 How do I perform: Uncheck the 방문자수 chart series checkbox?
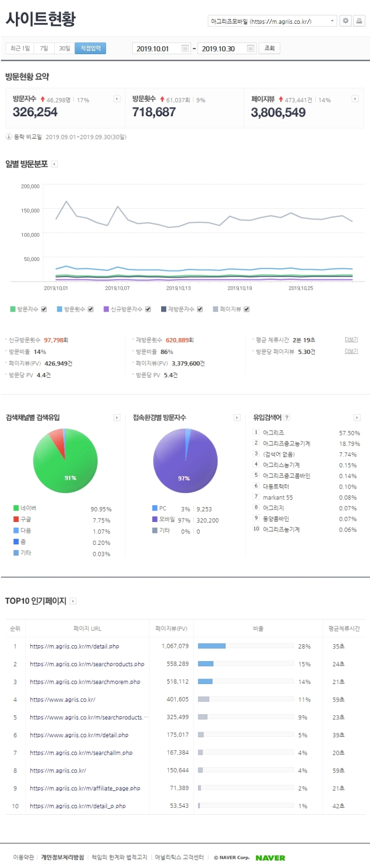(x=44, y=309)
